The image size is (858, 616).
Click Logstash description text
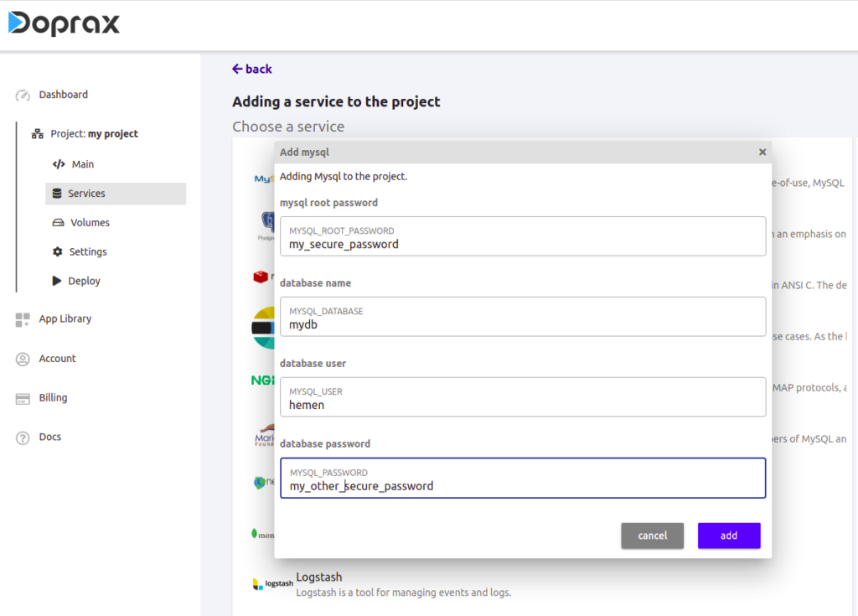[x=404, y=593]
